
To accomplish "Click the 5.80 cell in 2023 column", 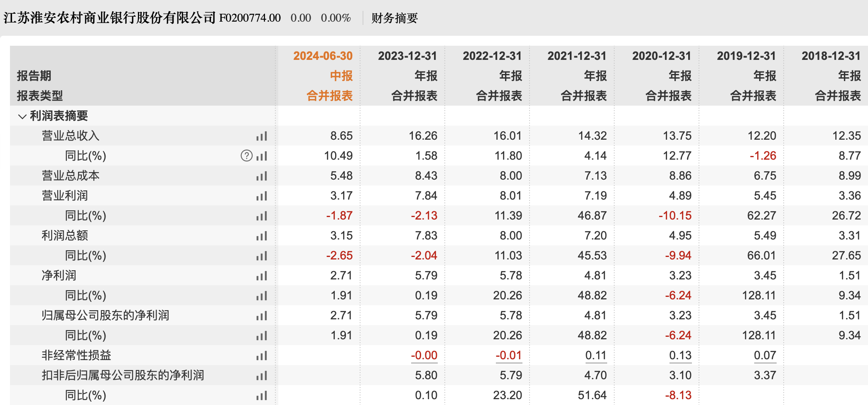I will (426, 375).
